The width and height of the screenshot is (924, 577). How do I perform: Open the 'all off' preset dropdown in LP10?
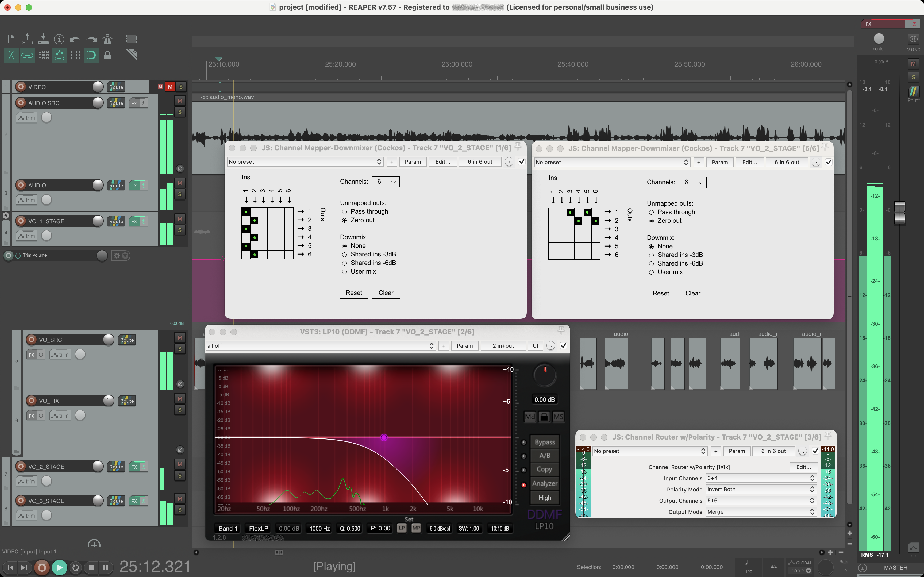[321, 346]
